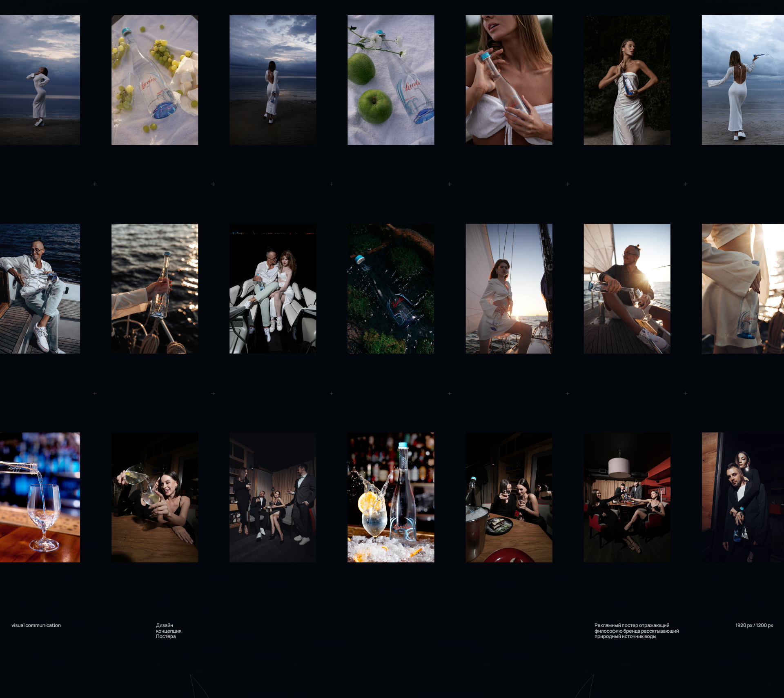784x698 pixels.
Task: Open woman walking on dark beach photo
Action: coord(273,80)
